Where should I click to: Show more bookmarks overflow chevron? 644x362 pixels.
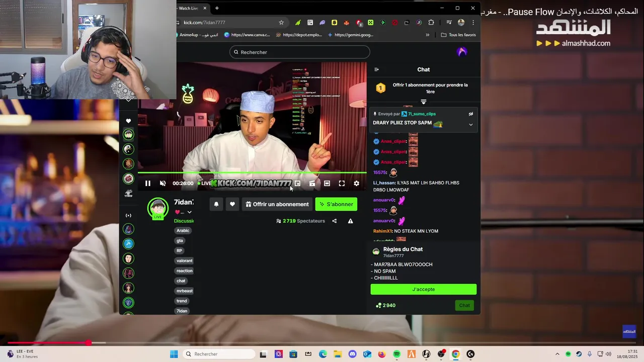click(428, 35)
